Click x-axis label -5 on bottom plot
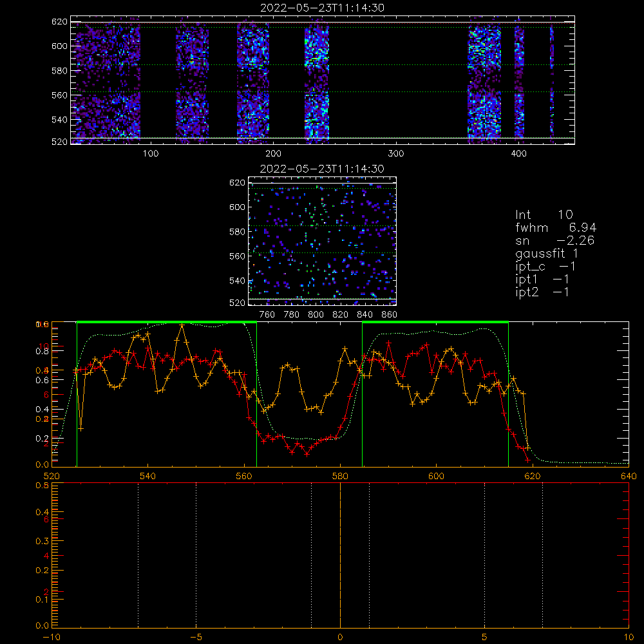The width and height of the screenshot is (644, 644). [196, 638]
